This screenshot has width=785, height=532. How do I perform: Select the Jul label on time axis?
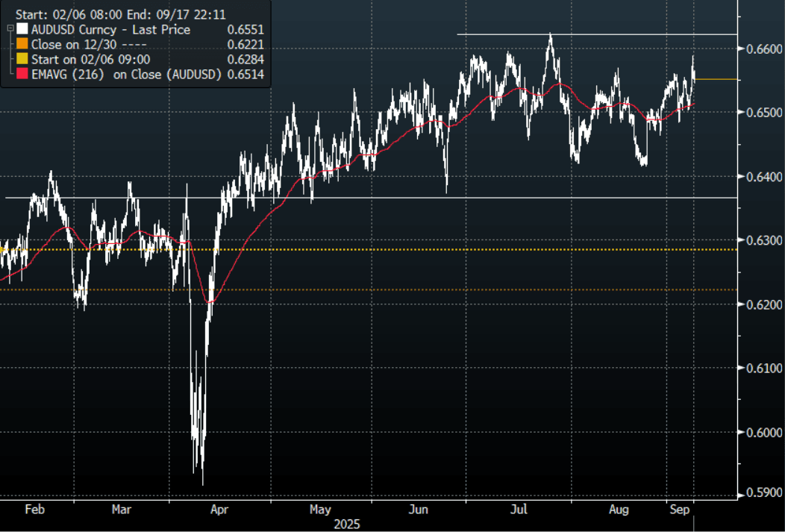tap(520, 510)
